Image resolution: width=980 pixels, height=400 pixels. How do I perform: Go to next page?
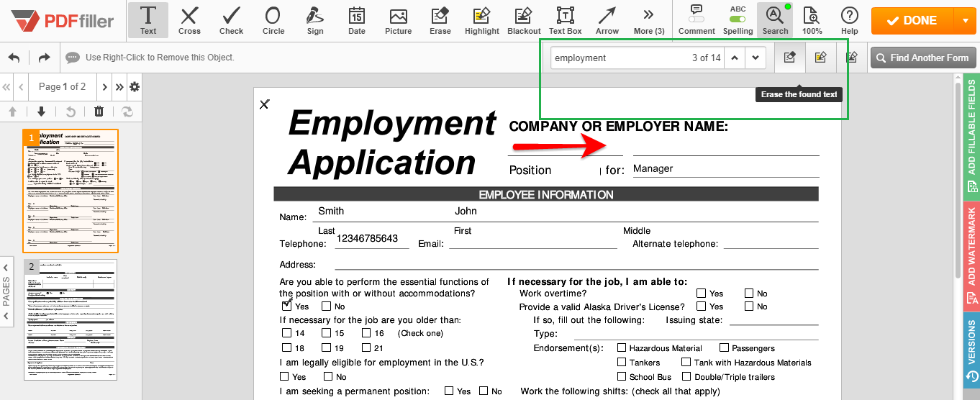click(x=105, y=87)
